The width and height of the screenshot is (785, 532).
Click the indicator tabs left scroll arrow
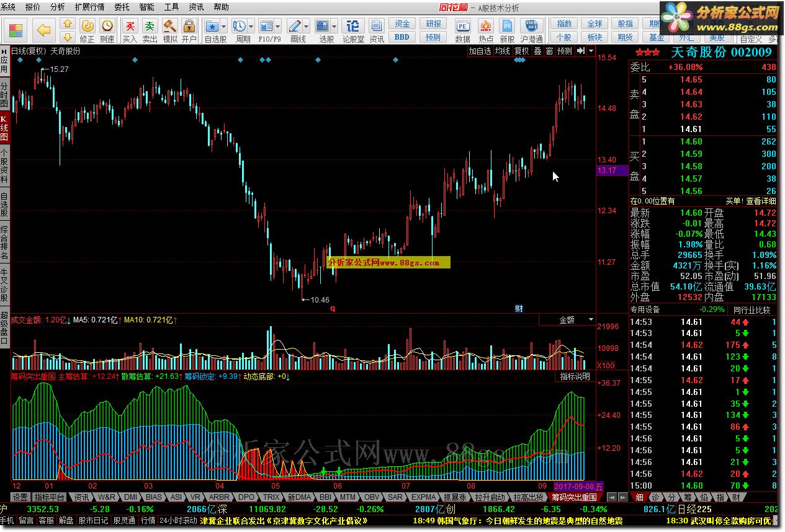point(612,497)
